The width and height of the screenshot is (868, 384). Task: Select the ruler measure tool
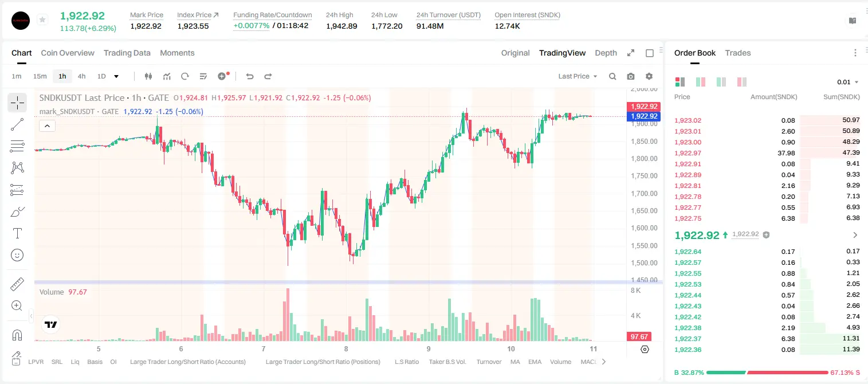[x=17, y=284]
